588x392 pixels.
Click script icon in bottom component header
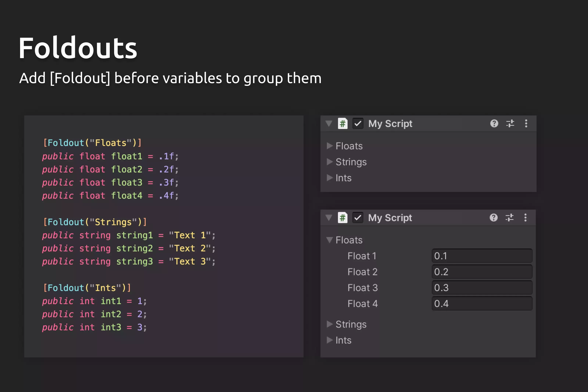pyautogui.click(x=343, y=218)
